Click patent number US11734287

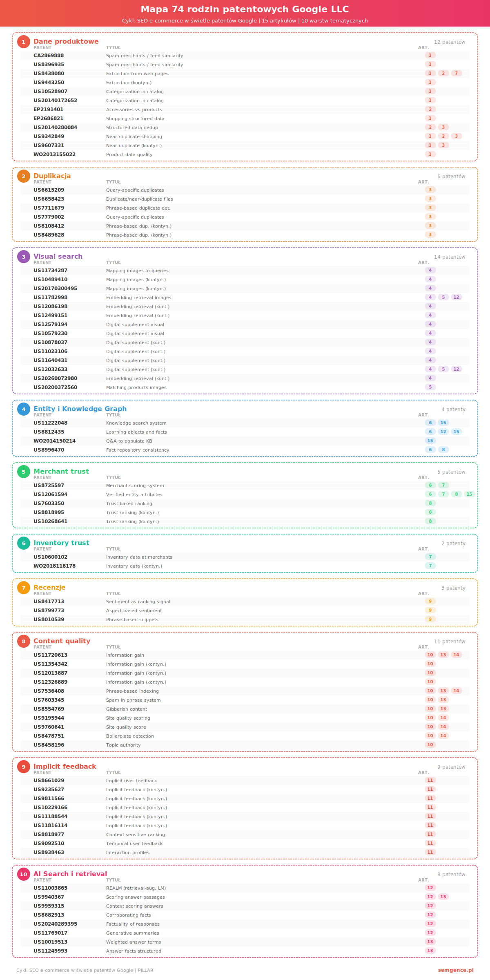(50, 271)
